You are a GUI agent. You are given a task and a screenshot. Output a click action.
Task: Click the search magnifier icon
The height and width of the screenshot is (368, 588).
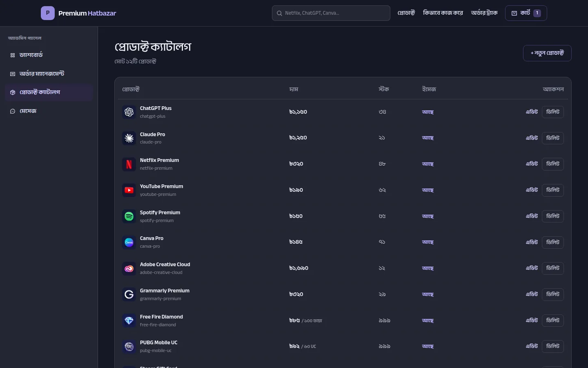click(279, 13)
